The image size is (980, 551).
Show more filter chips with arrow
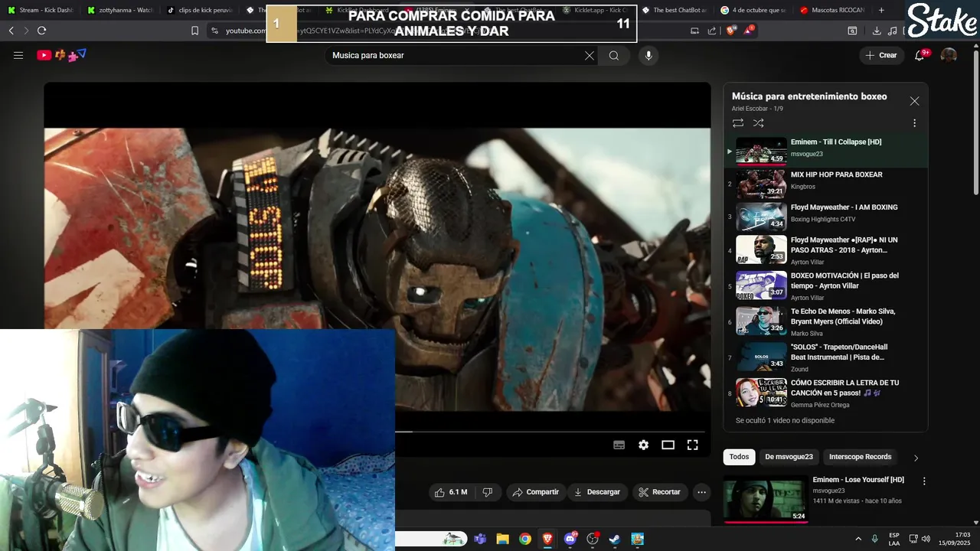point(916,458)
